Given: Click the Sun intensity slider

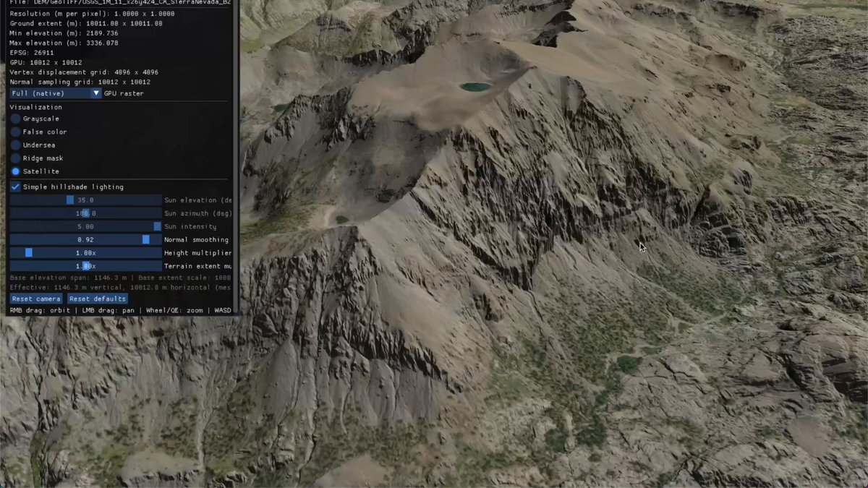Looking at the screenshot, I should (x=86, y=226).
